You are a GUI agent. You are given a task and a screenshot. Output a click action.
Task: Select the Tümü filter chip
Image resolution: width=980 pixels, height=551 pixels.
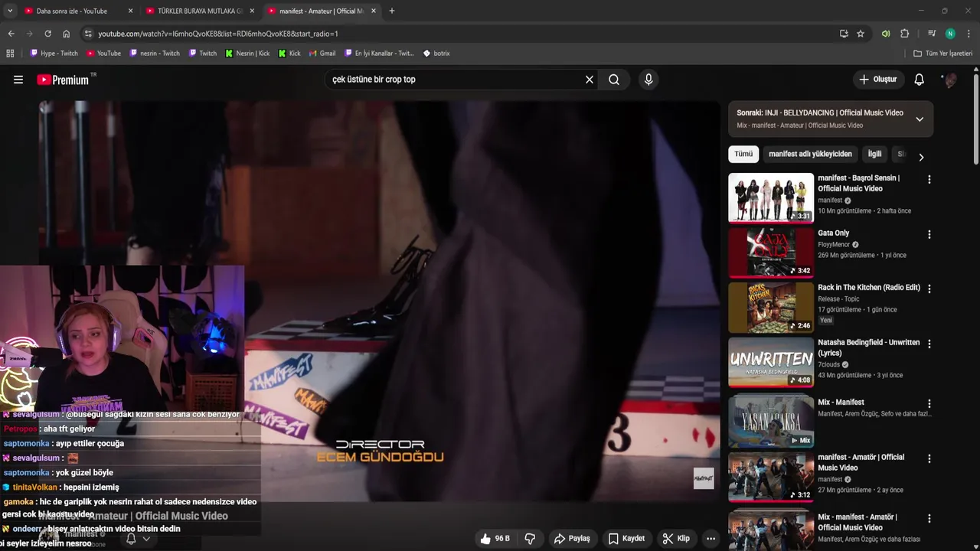(x=743, y=154)
